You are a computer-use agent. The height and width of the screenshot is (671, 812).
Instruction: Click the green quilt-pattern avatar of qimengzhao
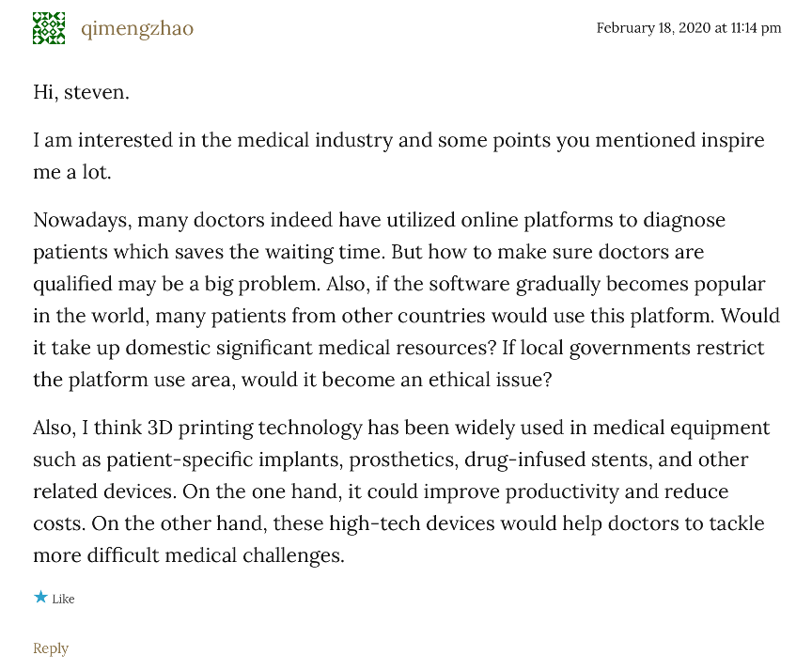[x=49, y=28]
